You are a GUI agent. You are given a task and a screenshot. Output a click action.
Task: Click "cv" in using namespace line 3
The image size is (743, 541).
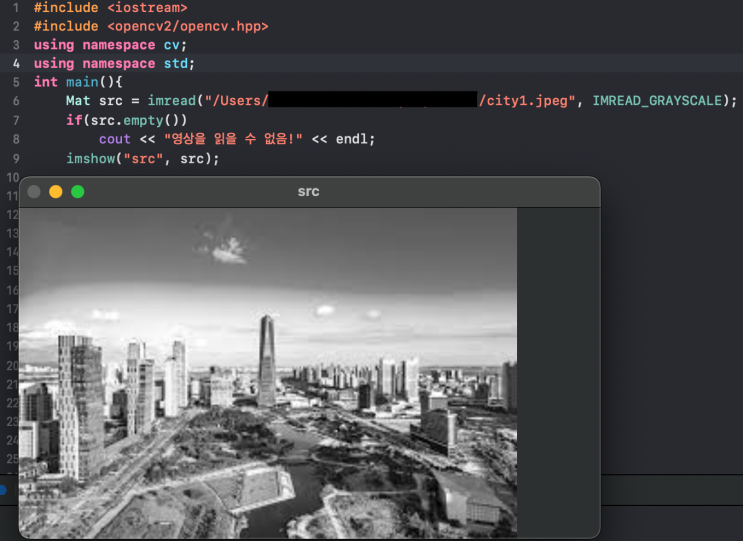[x=172, y=45]
